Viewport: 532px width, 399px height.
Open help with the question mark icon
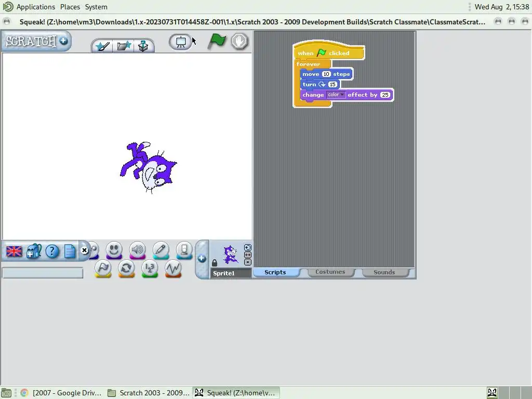[52, 251]
